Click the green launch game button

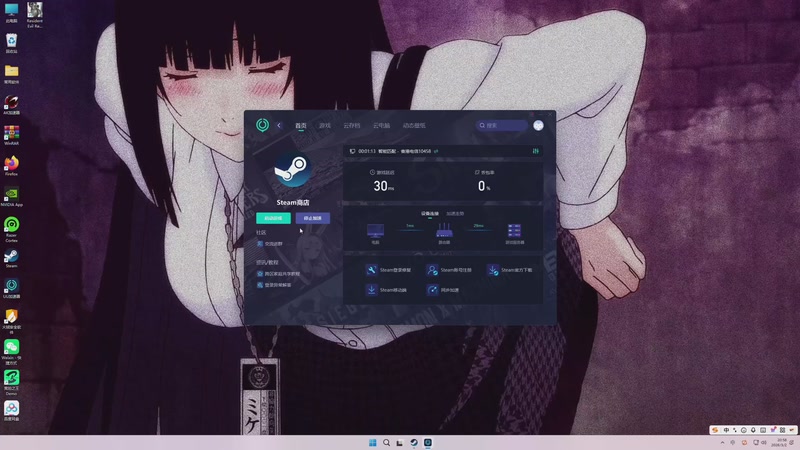(x=273, y=218)
